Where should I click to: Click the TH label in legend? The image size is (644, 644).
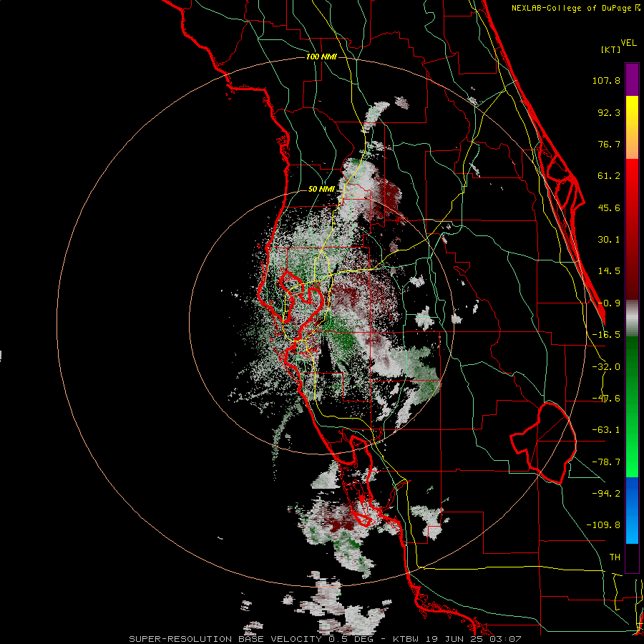(615, 557)
